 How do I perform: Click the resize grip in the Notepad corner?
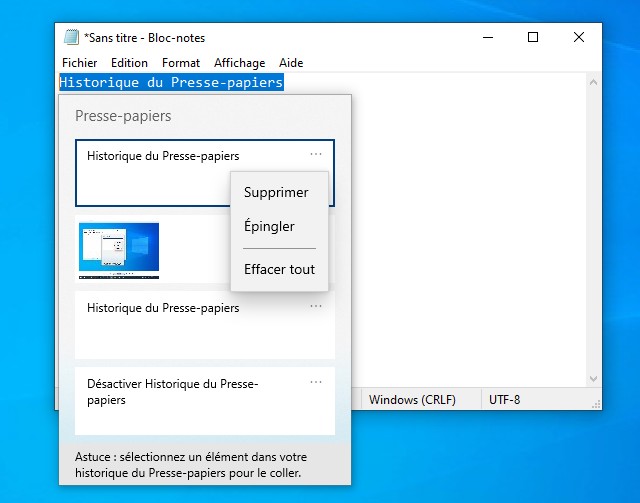[596, 404]
